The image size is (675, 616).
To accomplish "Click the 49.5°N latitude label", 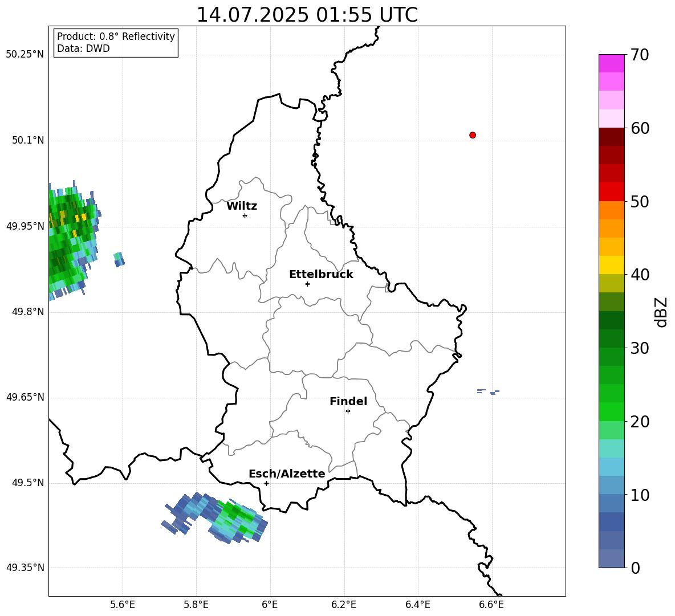I will tap(28, 483).
